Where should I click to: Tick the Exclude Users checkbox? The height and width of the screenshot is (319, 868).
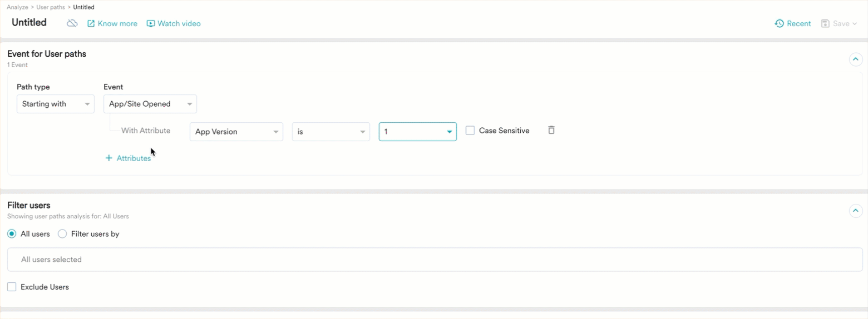(x=12, y=287)
